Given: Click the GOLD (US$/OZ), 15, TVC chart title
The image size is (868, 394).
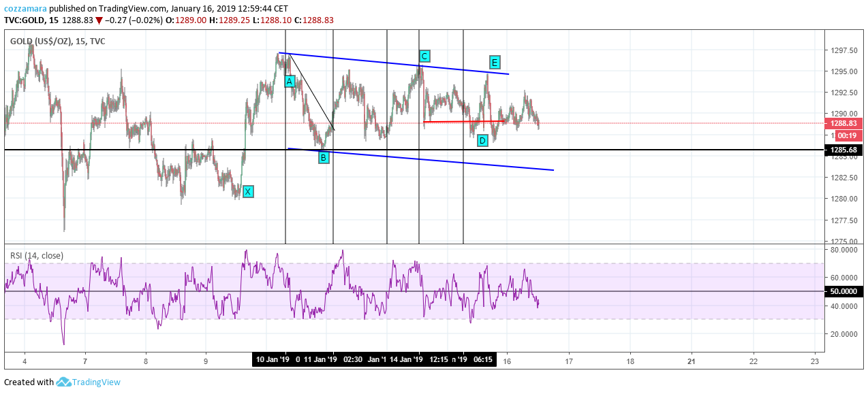Looking at the screenshot, I should [x=58, y=42].
